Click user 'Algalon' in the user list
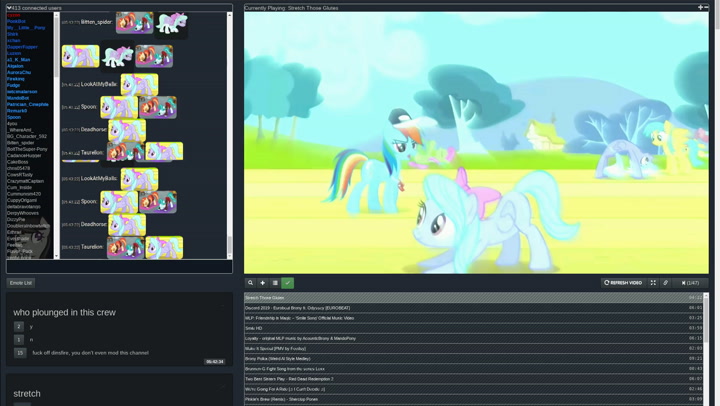This screenshot has height=406, width=720. tap(15, 66)
